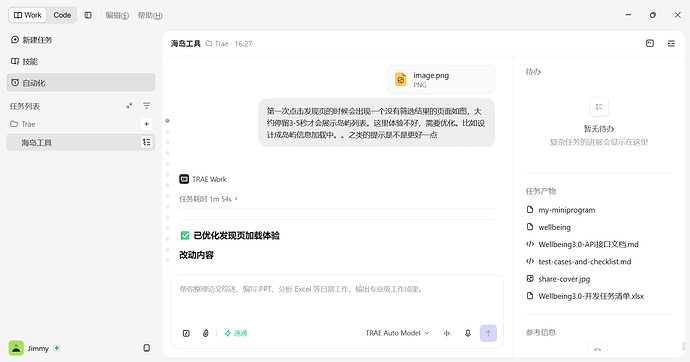Toggle the sidebar panel icon

(x=88, y=15)
